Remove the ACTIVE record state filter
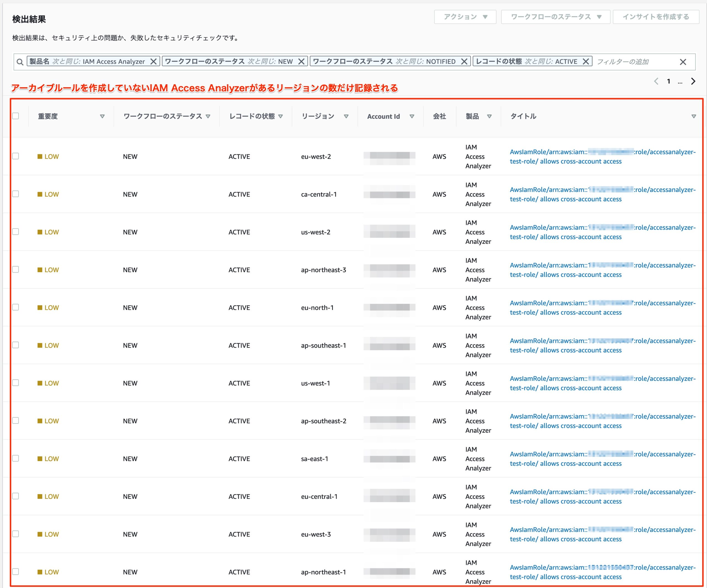 [x=586, y=62]
